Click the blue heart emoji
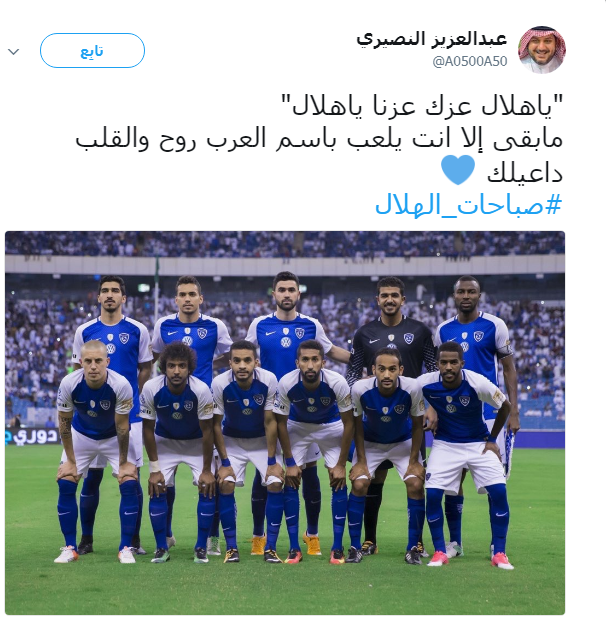The image size is (606, 621). tap(458, 170)
